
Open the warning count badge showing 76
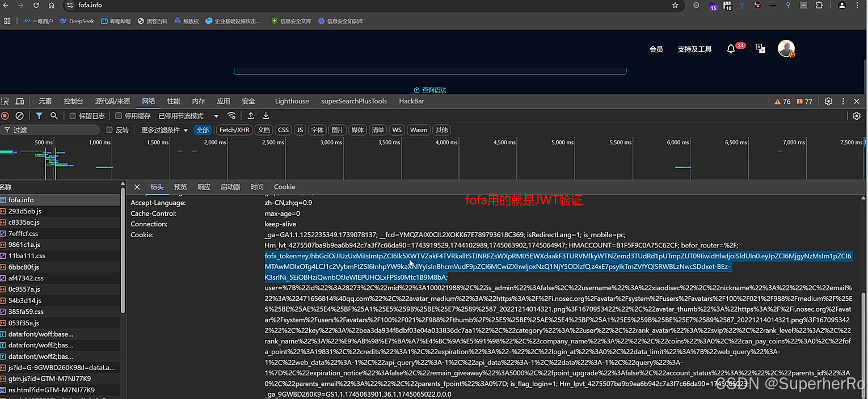coord(782,102)
